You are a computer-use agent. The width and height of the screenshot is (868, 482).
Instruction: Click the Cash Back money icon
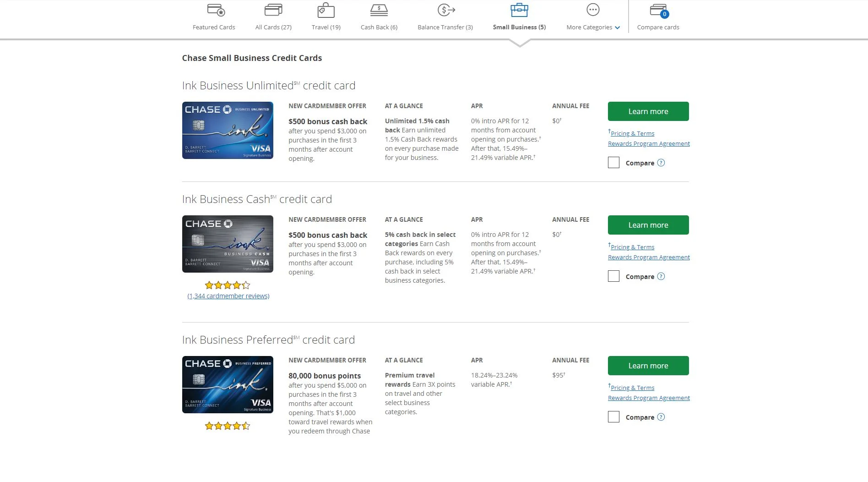click(379, 10)
